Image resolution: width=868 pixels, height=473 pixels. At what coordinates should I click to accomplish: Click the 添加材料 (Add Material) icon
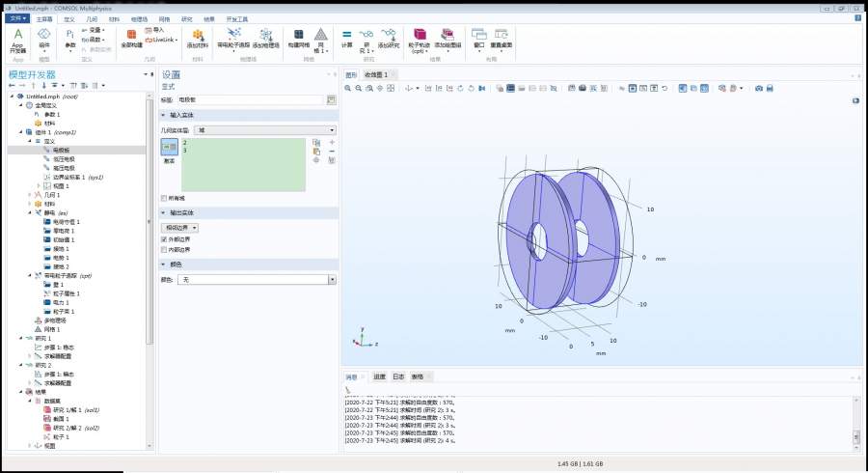click(x=197, y=37)
